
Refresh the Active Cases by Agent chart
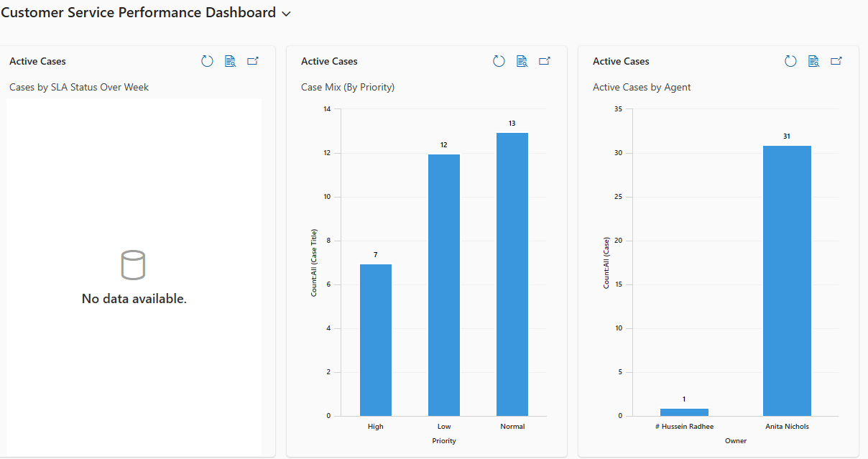coord(790,62)
